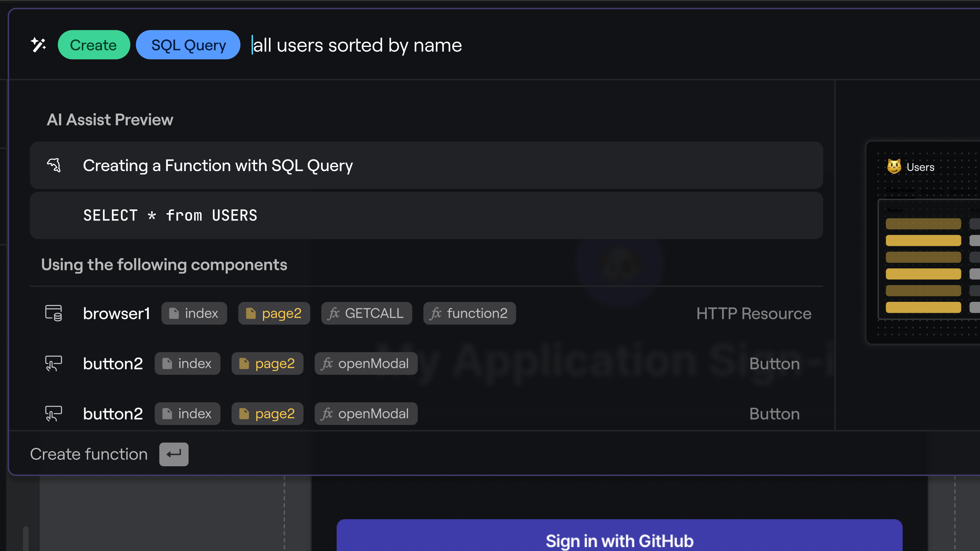Open the page2 tag for browser1
This screenshot has height=551, width=980.
(x=274, y=313)
